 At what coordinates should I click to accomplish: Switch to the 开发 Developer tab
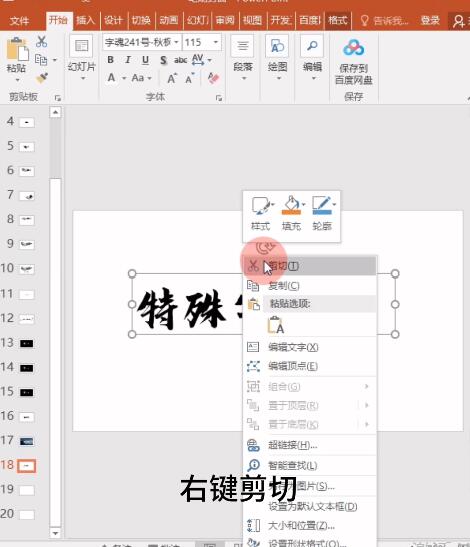click(x=281, y=20)
